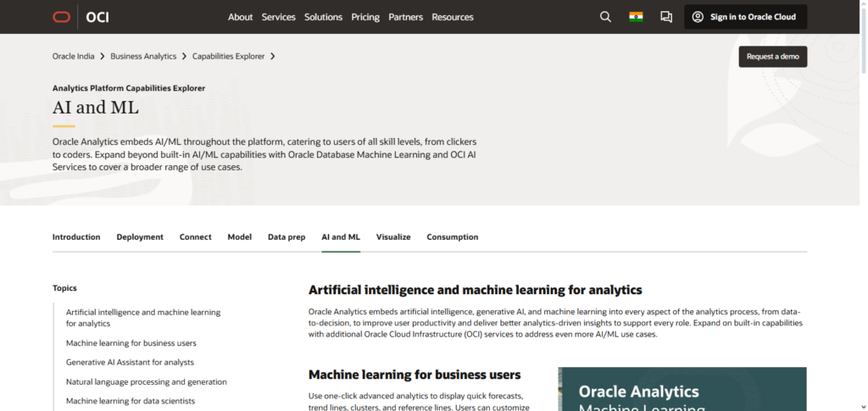The width and height of the screenshot is (868, 411).
Task: Open topic Machine learning for data scientists
Action: (131, 401)
